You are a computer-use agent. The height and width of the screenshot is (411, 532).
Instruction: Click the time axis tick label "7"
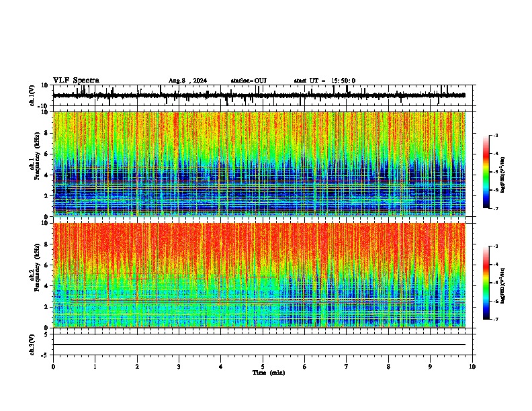[x=347, y=367]
